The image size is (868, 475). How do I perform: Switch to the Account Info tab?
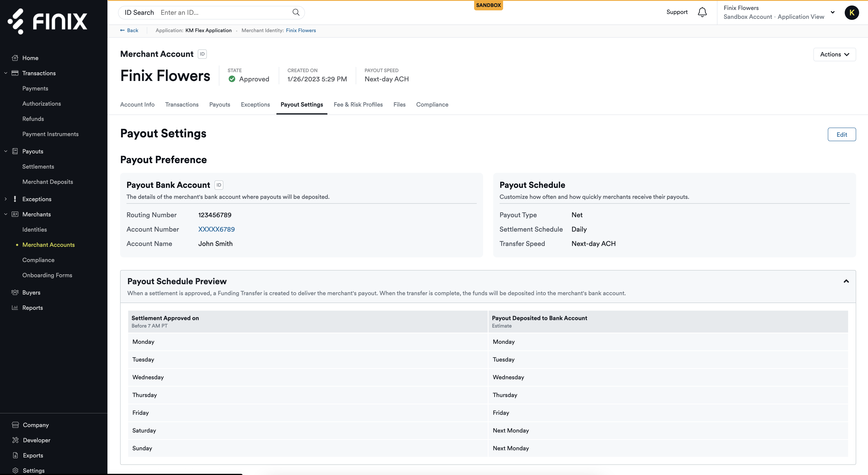click(137, 105)
